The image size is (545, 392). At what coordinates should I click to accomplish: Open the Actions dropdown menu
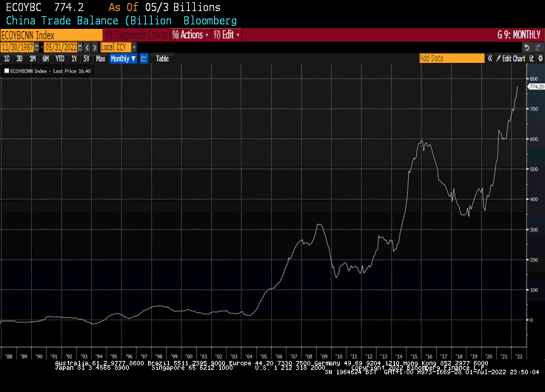(x=190, y=35)
